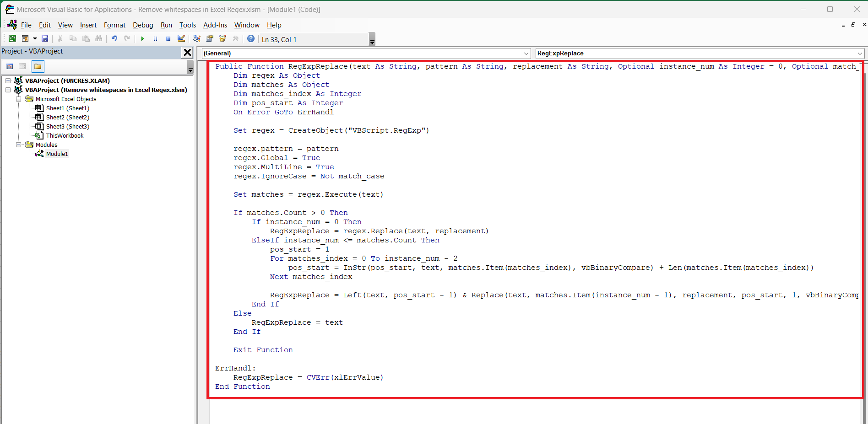Screen dimensions: 868x424
Task: Click the View Microsoft Excel icon
Action: (x=12, y=39)
